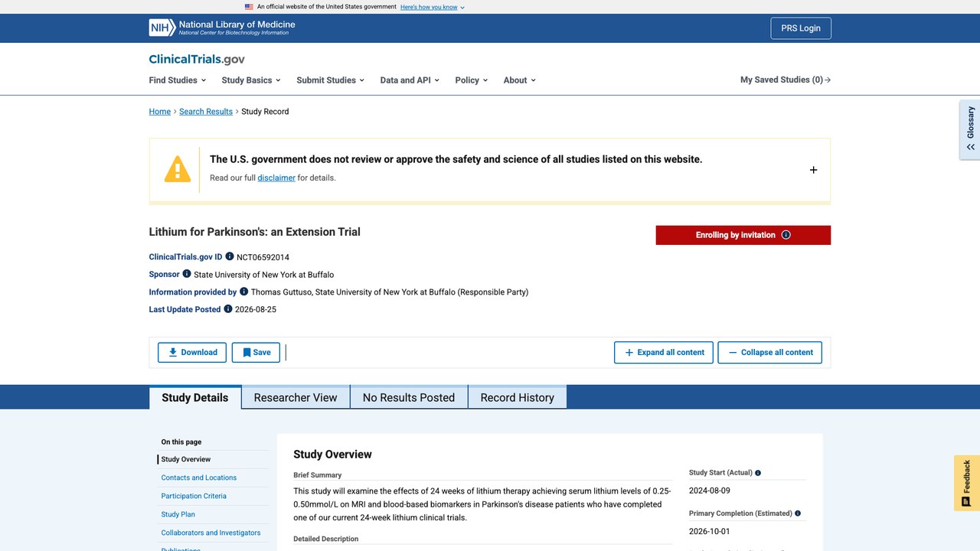Click the Enrolling by invitation status badge
Image resolution: width=980 pixels, height=551 pixels.
[743, 235]
